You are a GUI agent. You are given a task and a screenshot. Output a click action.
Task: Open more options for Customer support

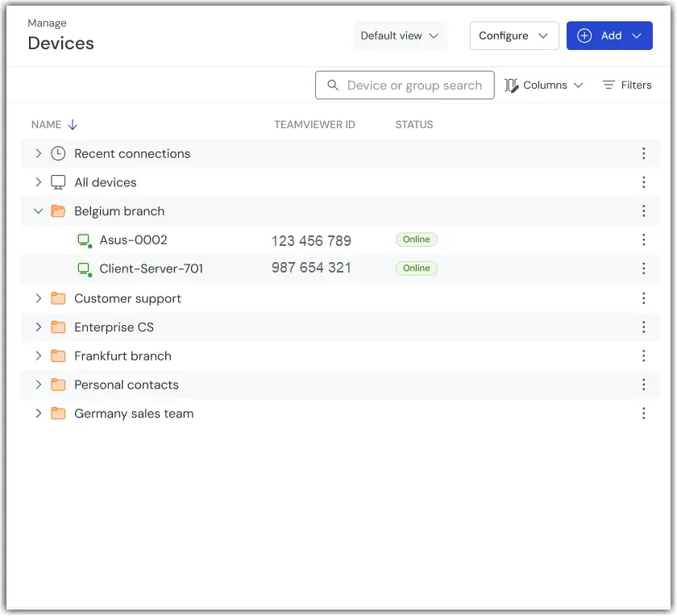coord(643,298)
